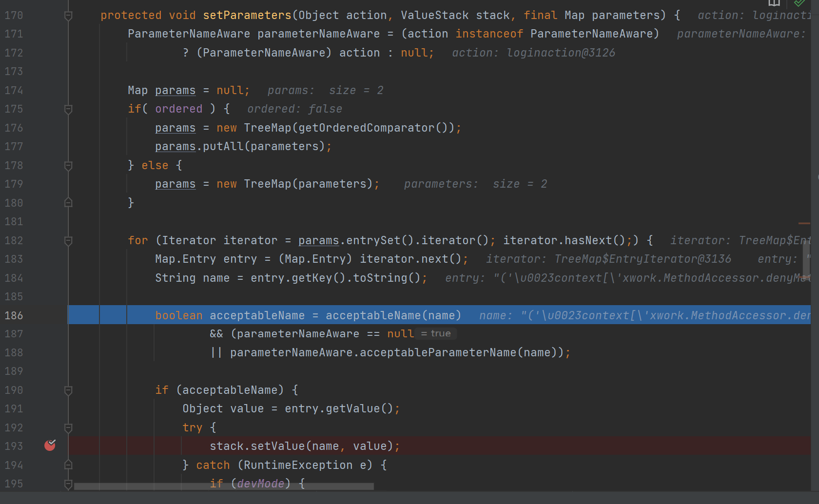The image size is (819, 504).
Task: Click the 'null' keyword on line 187
Action: tap(400, 334)
